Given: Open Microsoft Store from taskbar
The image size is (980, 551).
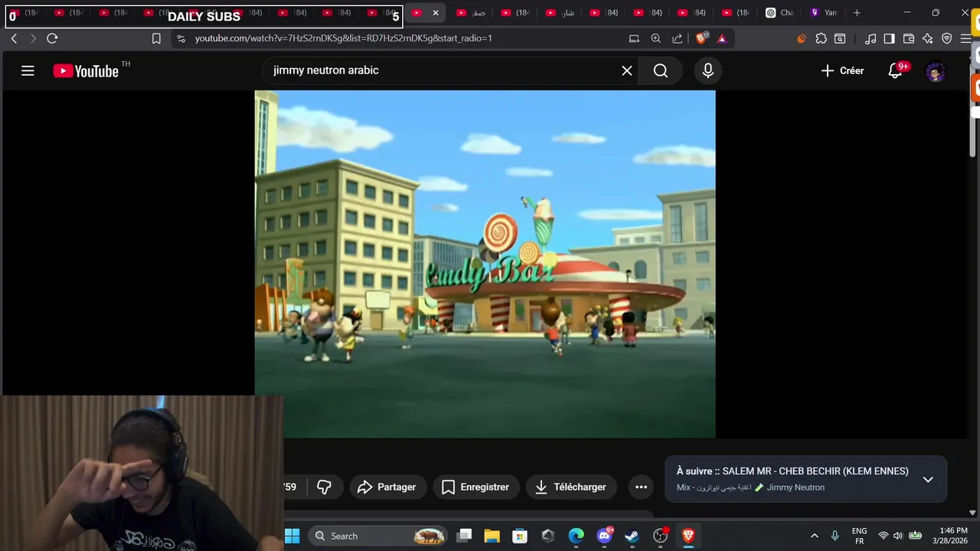Looking at the screenshot, I should pyautogui.click(x=520, y=536).
